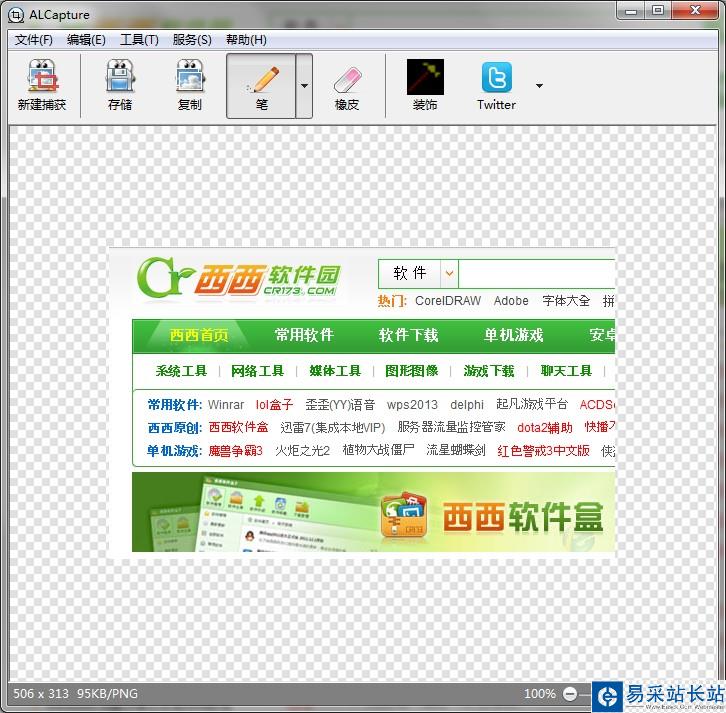726x713 pixels.
Task: Close the ALCapture window
Action: [695, 10]
